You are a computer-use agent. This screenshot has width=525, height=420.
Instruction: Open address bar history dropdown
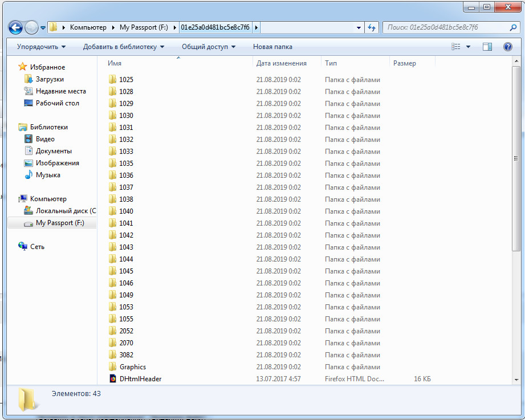pos(359,27)
